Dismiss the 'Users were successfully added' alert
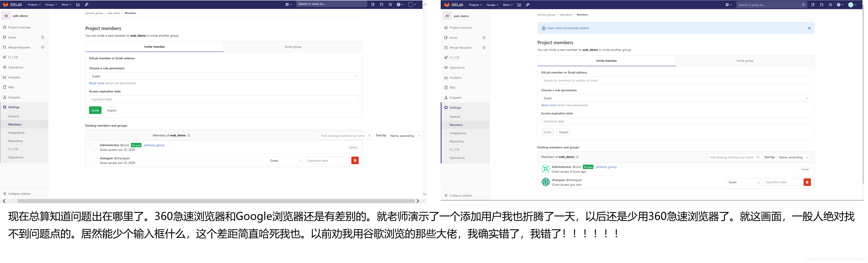868x263 pixels. click(809, 28)
